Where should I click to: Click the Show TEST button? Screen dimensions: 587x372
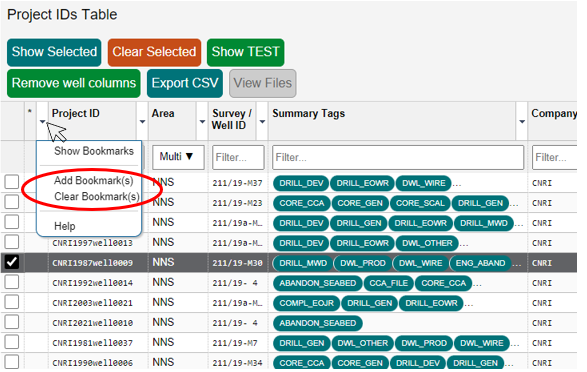(x=246, y=52)
